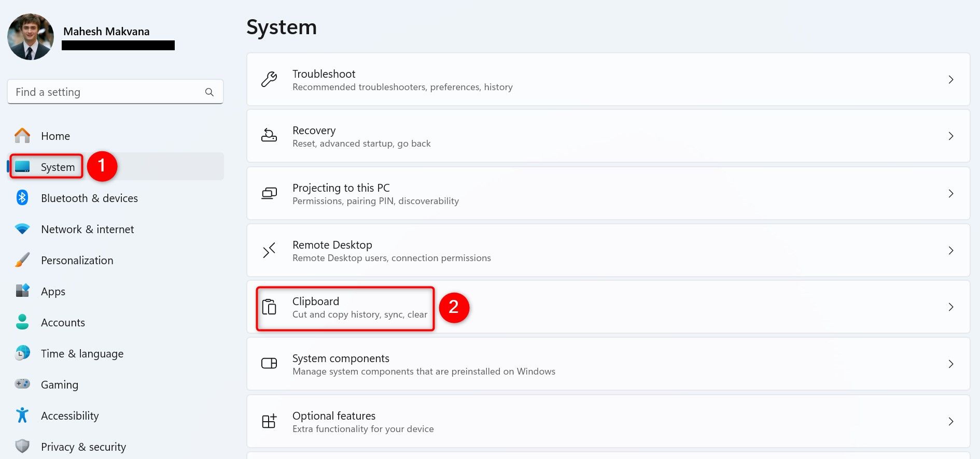Click the Bluetooth icon in sidebar
980x459 pixels.
point(22,198)
